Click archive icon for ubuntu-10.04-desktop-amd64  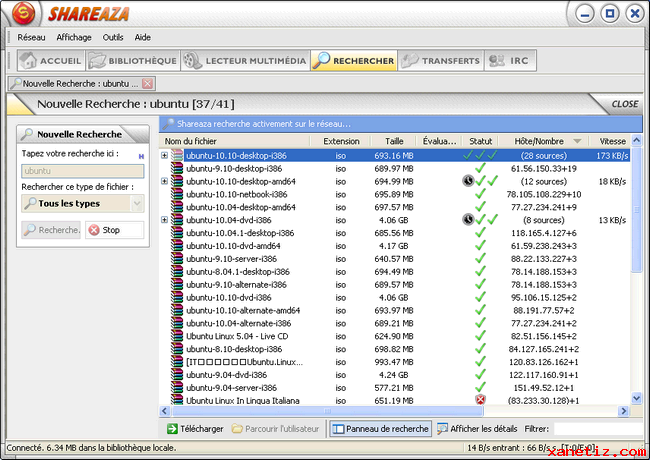click(177, 207)
